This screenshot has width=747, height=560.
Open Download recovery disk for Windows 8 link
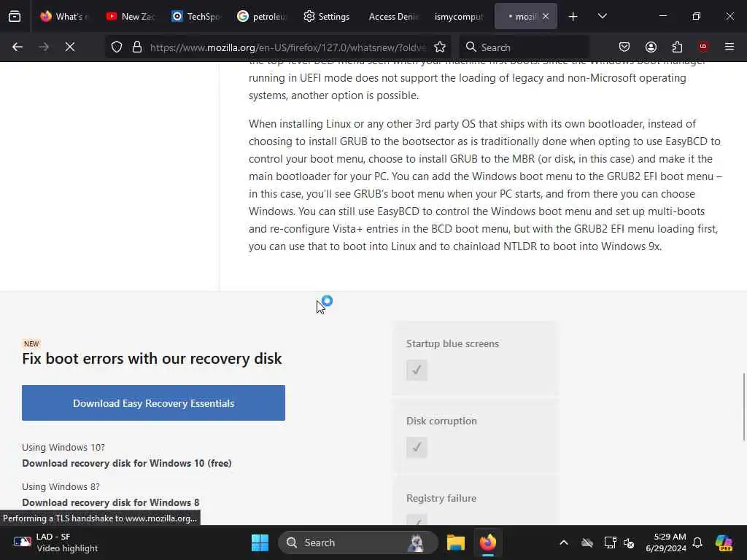click(111, 502)
